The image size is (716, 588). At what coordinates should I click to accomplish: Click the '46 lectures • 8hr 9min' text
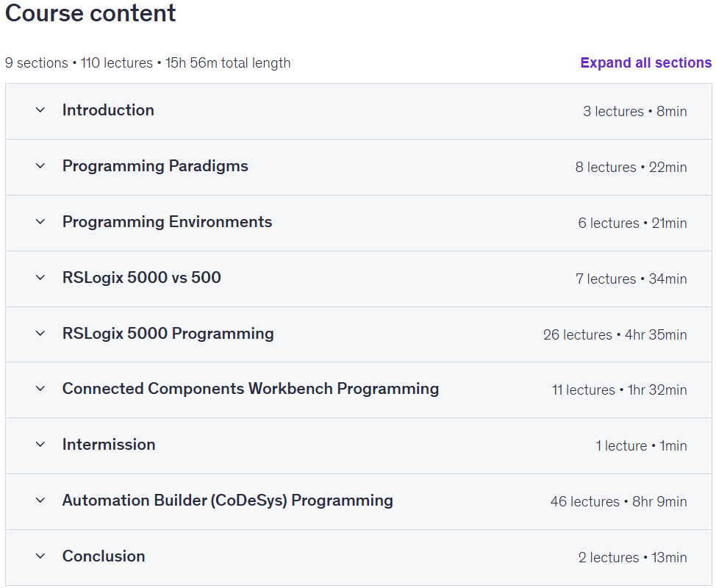(x=619, y=502)
